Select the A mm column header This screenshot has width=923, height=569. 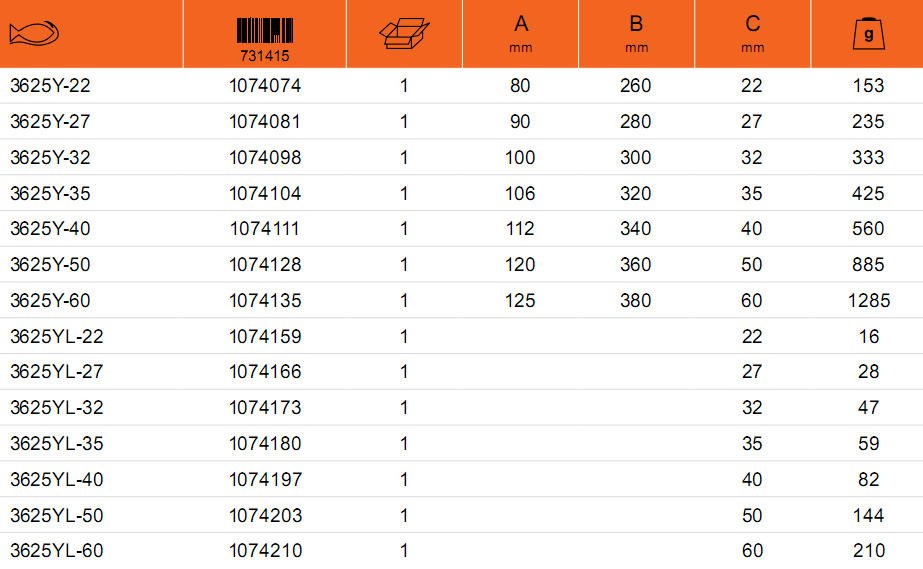click(x=520, y=34)
